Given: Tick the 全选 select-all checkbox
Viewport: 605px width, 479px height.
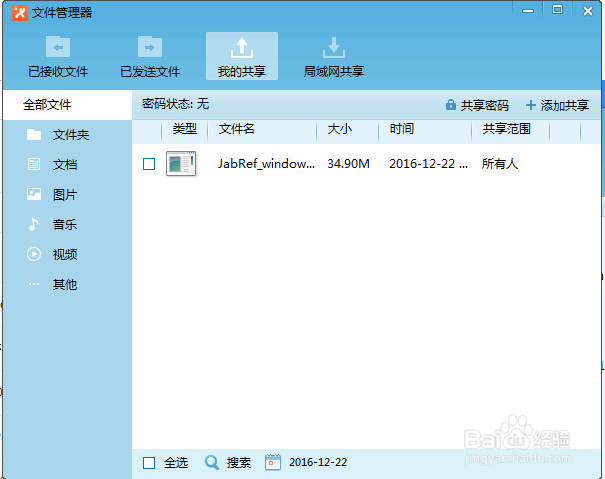Looking at the screenshot, I should (149, 463).
